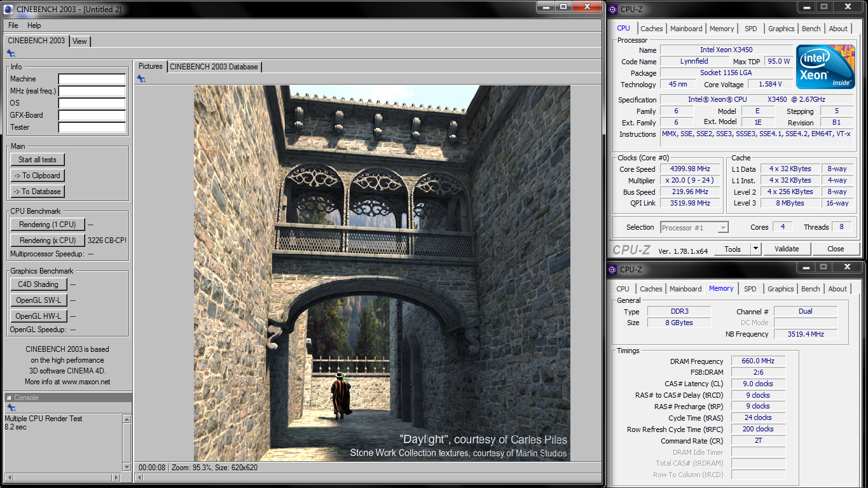
Task: Click the Zoom: 95.3%, Size: 620x620 status text
Action: click(x=214, y=468)
